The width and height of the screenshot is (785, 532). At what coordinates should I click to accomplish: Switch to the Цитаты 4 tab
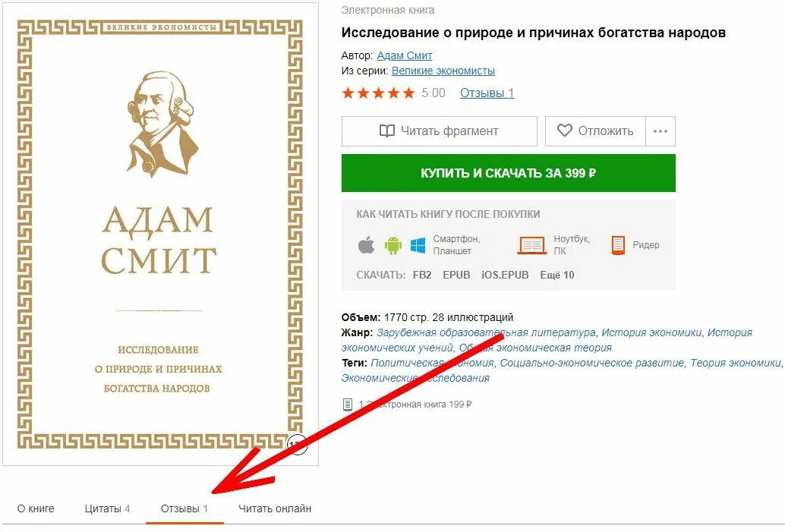(x=107, y=508)
